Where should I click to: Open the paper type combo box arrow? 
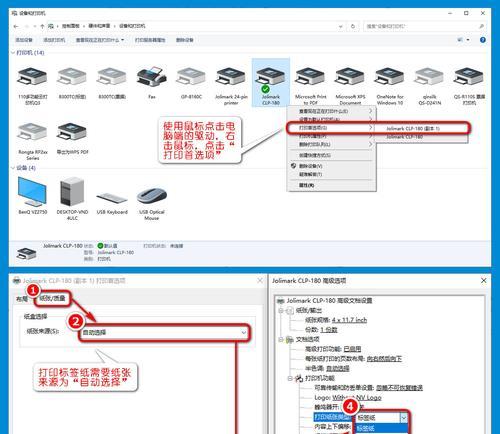pos(404,417)
